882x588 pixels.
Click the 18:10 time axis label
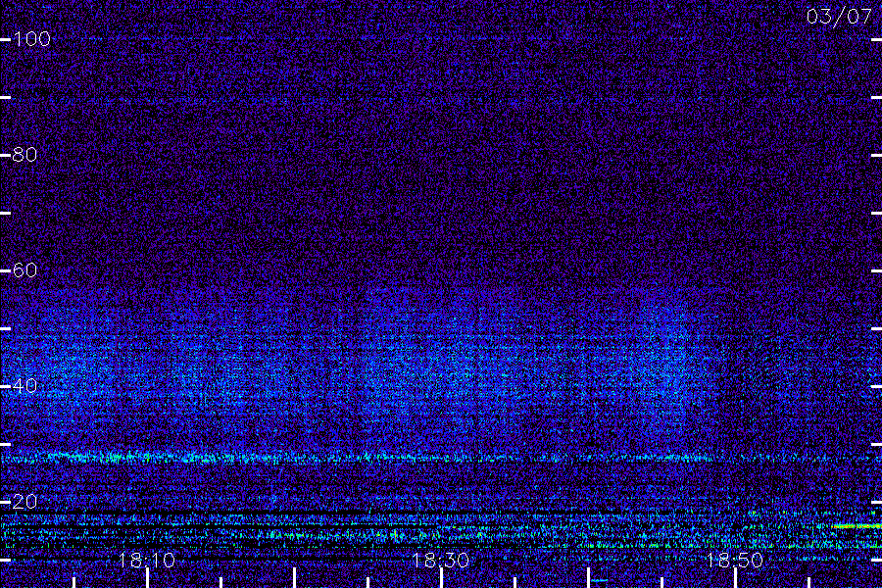[146, 560]
